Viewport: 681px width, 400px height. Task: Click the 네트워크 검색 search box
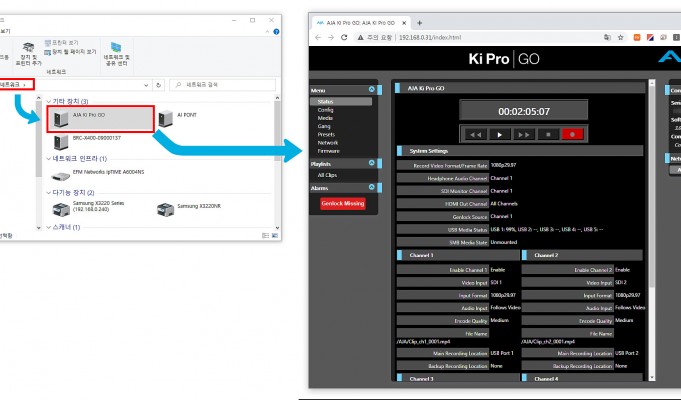coord(222,85)
